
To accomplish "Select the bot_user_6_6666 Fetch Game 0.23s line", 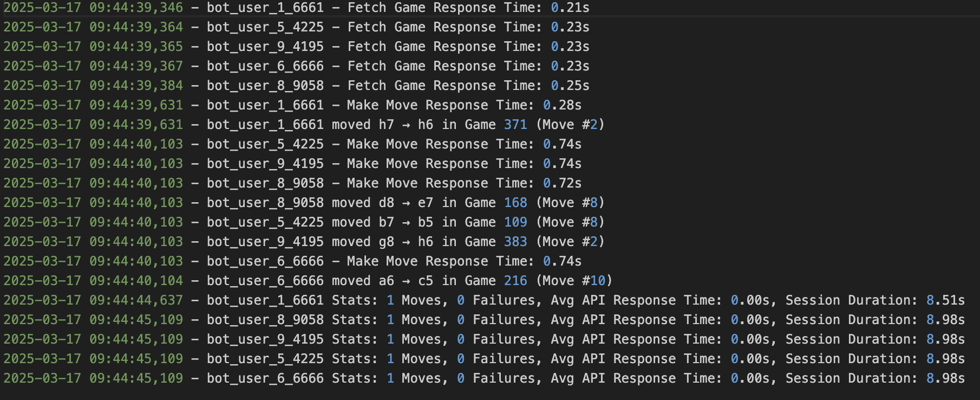I will (x=297, y=66).
